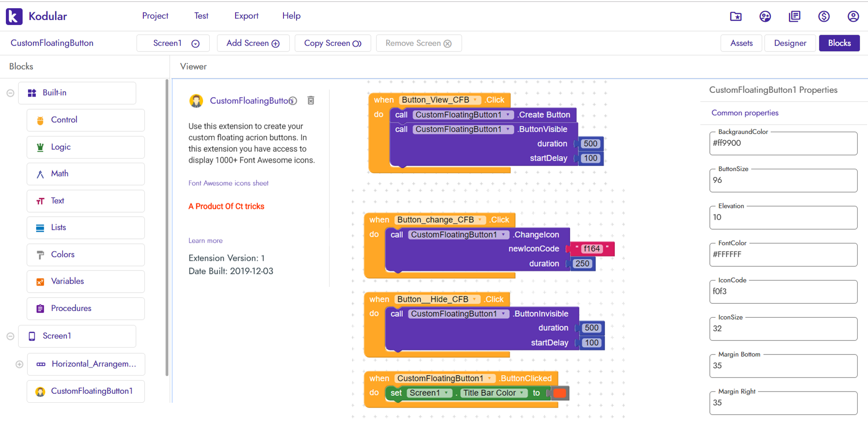The height and width of the screenshot is (424, 868).
Task: Open CustomFloatingButton1 dropdown in ButtonClicked block
Action: 489,379
